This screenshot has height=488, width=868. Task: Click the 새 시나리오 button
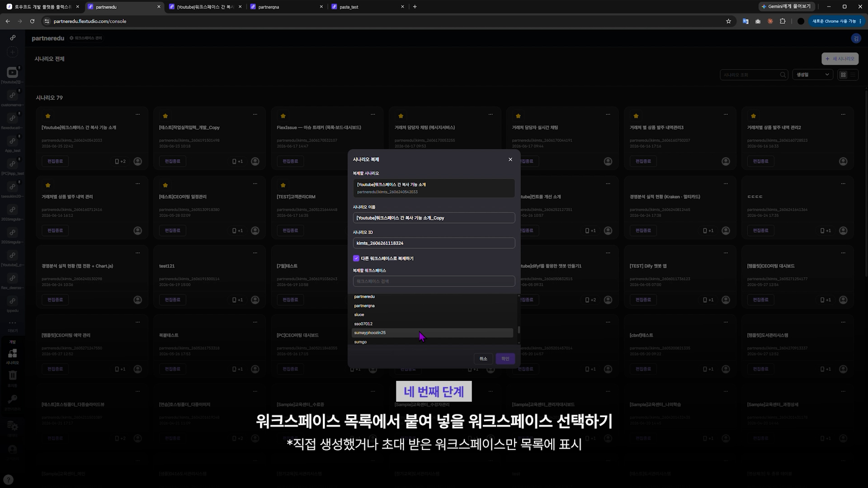840,59
